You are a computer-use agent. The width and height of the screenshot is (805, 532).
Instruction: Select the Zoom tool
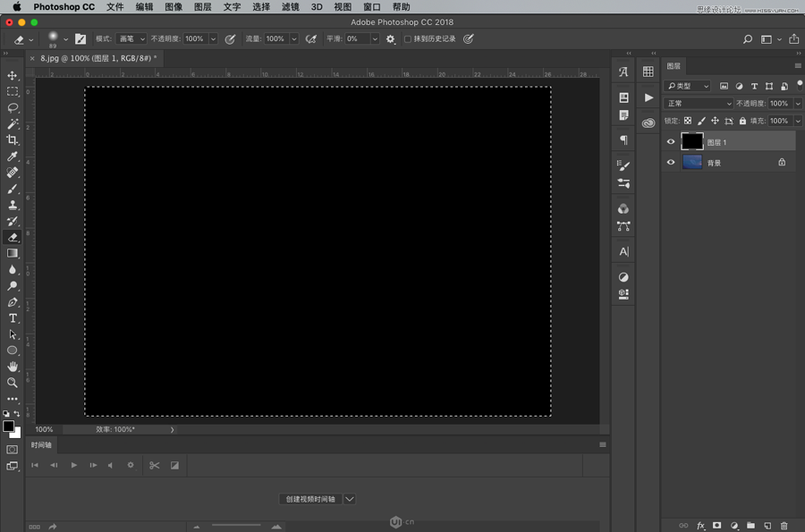pos(13,383)
